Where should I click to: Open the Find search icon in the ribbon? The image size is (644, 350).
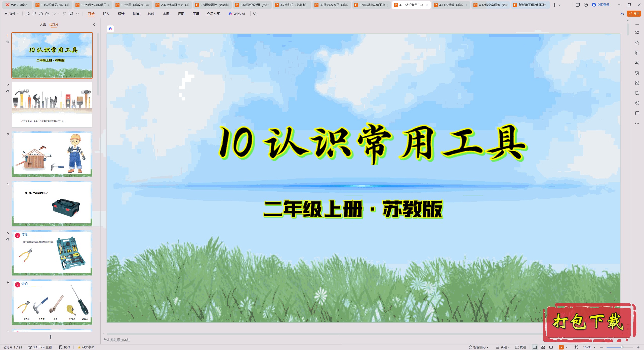255,14
